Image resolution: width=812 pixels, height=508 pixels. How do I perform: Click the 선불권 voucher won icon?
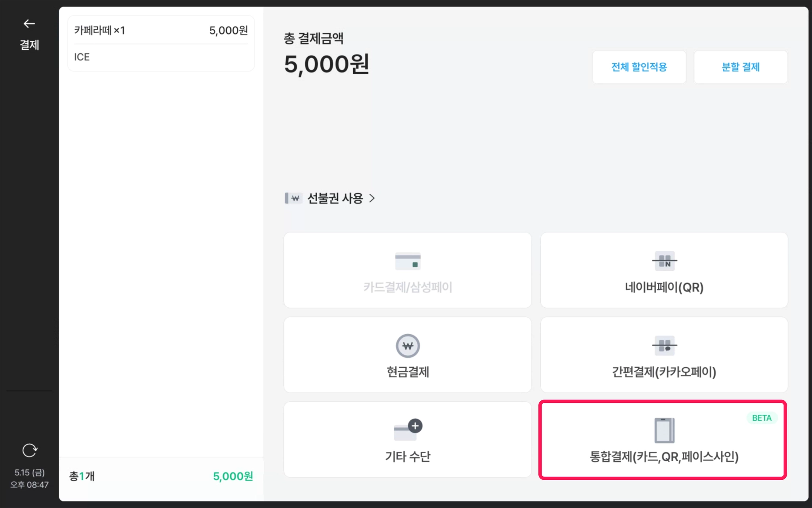click(x=293, y=198)
